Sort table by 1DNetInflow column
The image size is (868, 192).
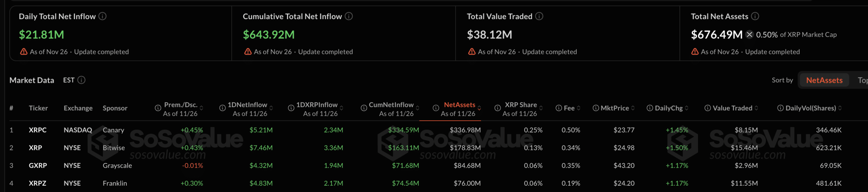(271, 108)
